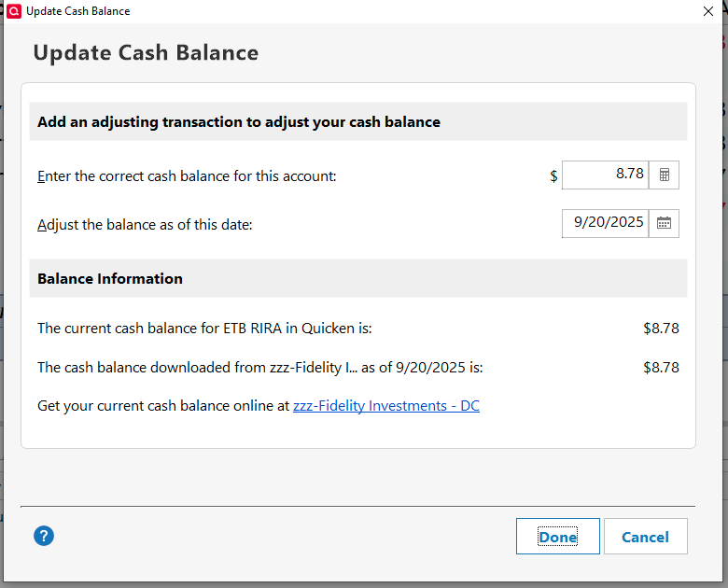The width and height of the screenshot is (728, 588).
Task: Click 'The current cash balance for ETB RIRA' text
Action: coord(204,329)
